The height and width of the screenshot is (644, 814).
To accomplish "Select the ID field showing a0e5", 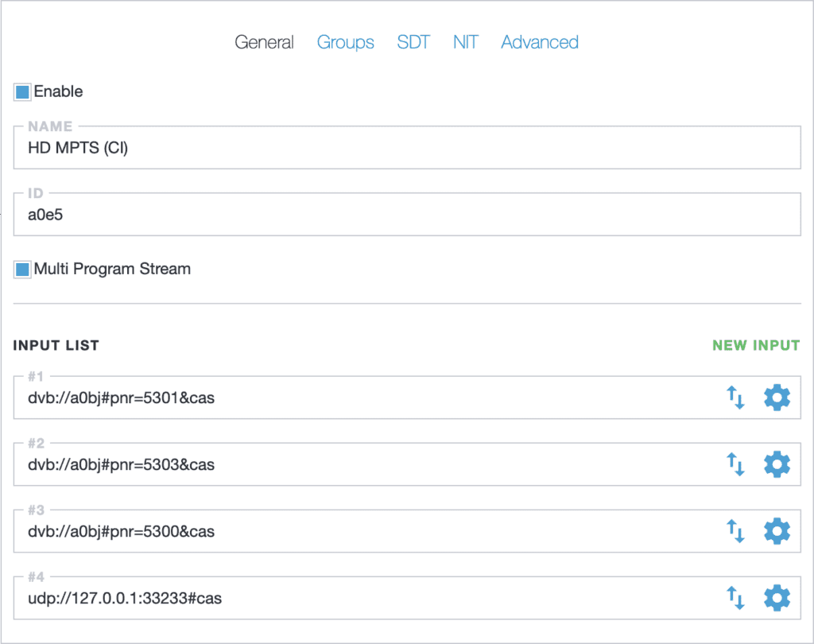I will (318, 214).
